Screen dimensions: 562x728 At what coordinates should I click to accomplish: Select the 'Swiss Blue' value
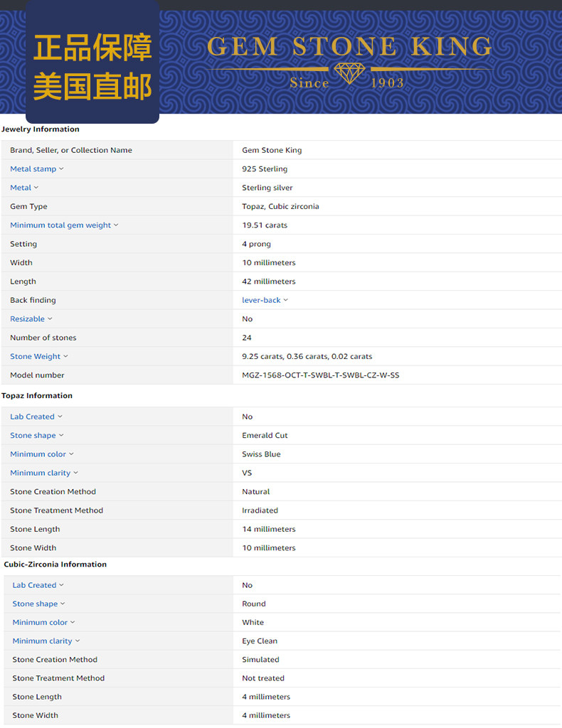pos(261,454)
